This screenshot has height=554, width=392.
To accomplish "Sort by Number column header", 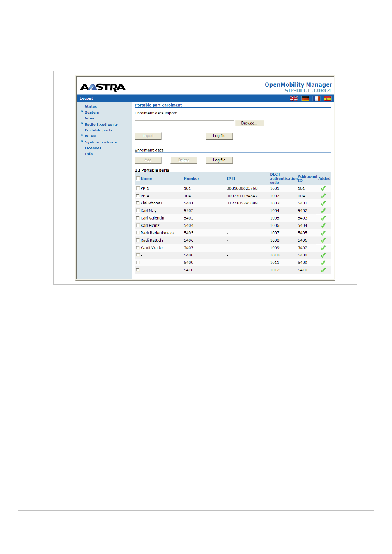I will (x=192, y=179).
